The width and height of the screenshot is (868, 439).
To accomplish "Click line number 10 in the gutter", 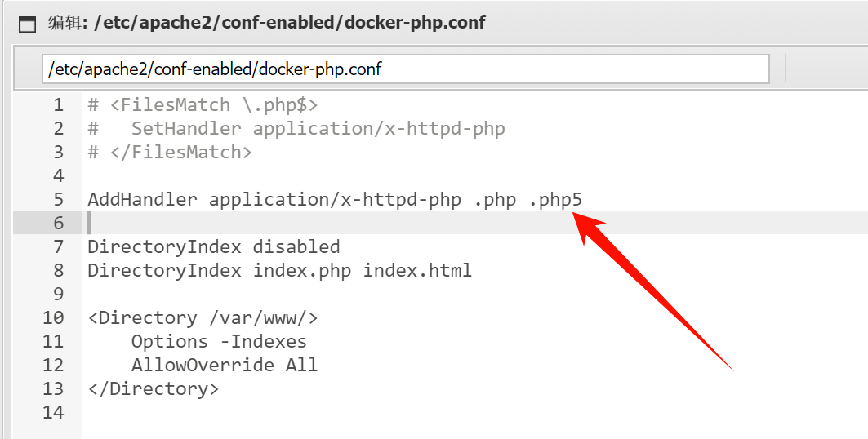I will tap(53, 318).
